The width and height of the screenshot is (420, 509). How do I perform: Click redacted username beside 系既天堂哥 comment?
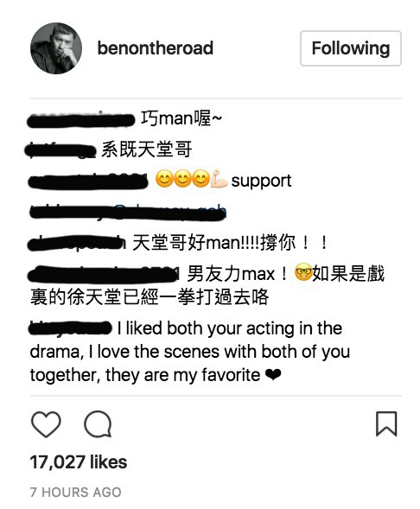(x=61, y=151)
